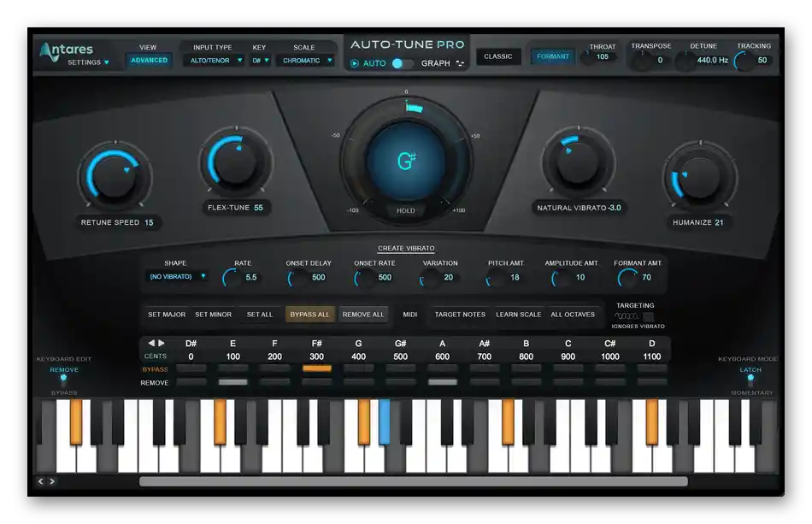Image resolution: width=812 pixels, height=524 pixels.
Task: Click the Set Minor button
Action: (x=214, y=315)
